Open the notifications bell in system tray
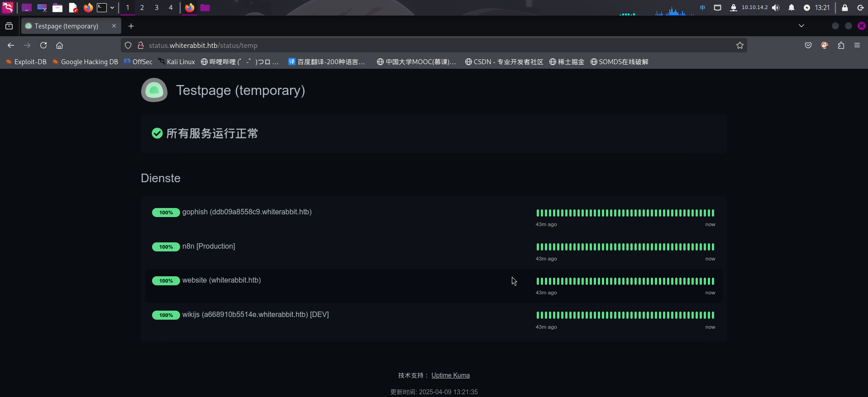The height and width of the screenshot is (397, 868). pos(791,8)
